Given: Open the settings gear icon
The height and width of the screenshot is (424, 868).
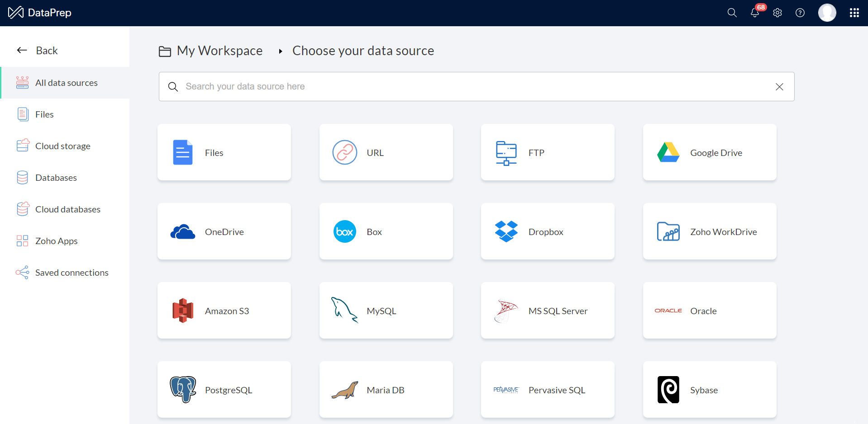Looking at the screenshot, I should 777,13.
